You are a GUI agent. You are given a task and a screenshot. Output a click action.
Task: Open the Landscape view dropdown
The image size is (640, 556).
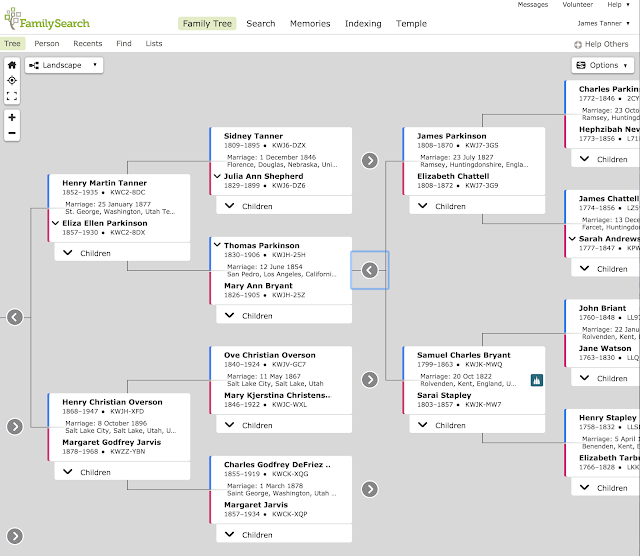[64, 65]
